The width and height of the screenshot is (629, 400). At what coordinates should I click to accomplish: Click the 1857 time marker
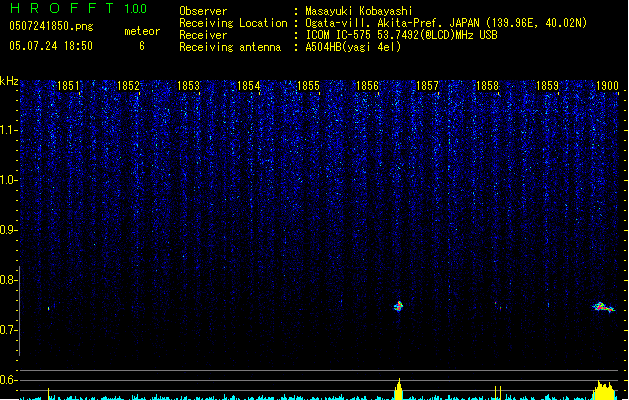click(x=427, y=86)
